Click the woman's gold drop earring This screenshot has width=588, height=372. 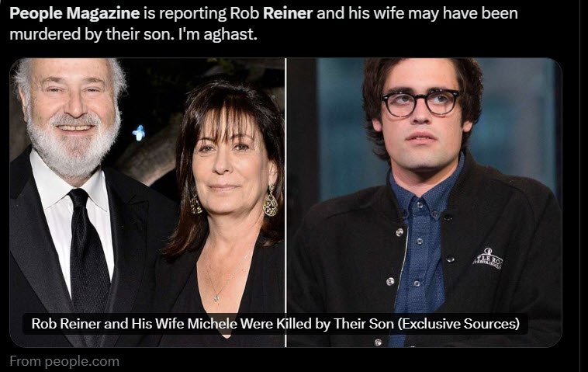(x=271, y=203)
